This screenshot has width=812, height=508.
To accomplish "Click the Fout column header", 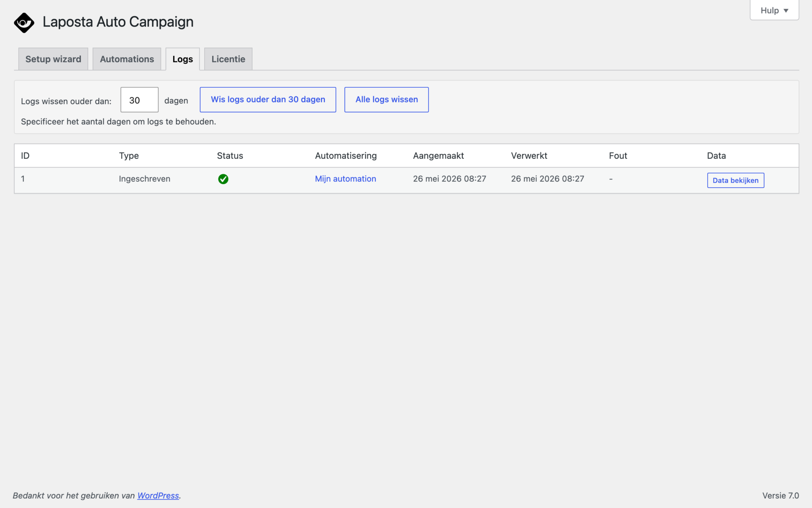I will coord(618,156).
